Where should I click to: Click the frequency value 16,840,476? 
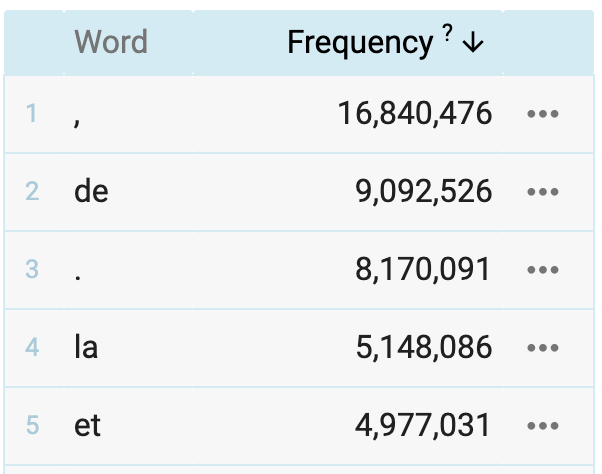[x=415, y=114]
